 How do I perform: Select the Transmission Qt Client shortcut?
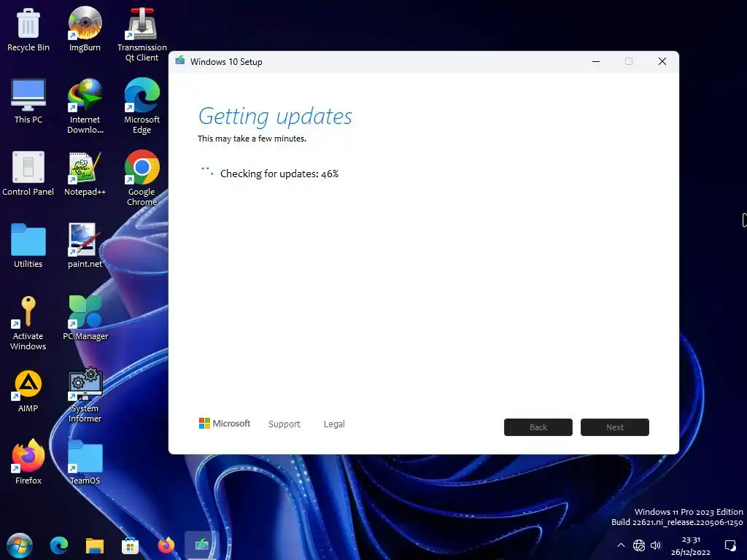pos(142,34)
